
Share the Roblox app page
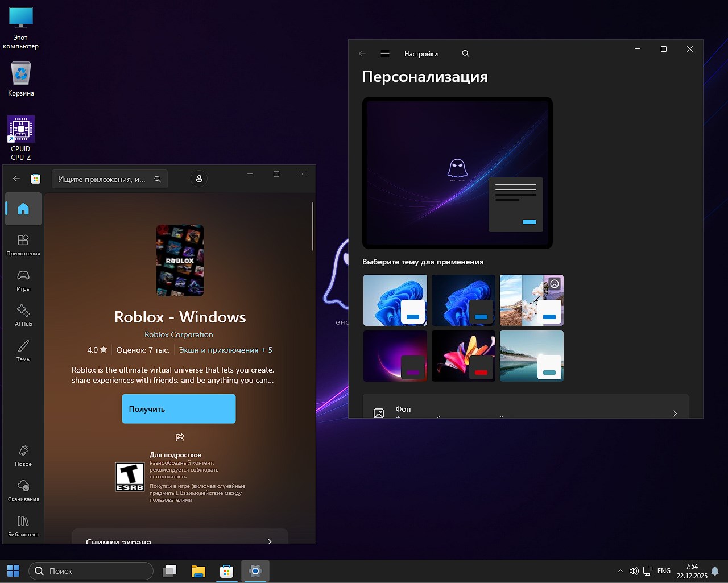pyautogui.click(x=180, y=437)
